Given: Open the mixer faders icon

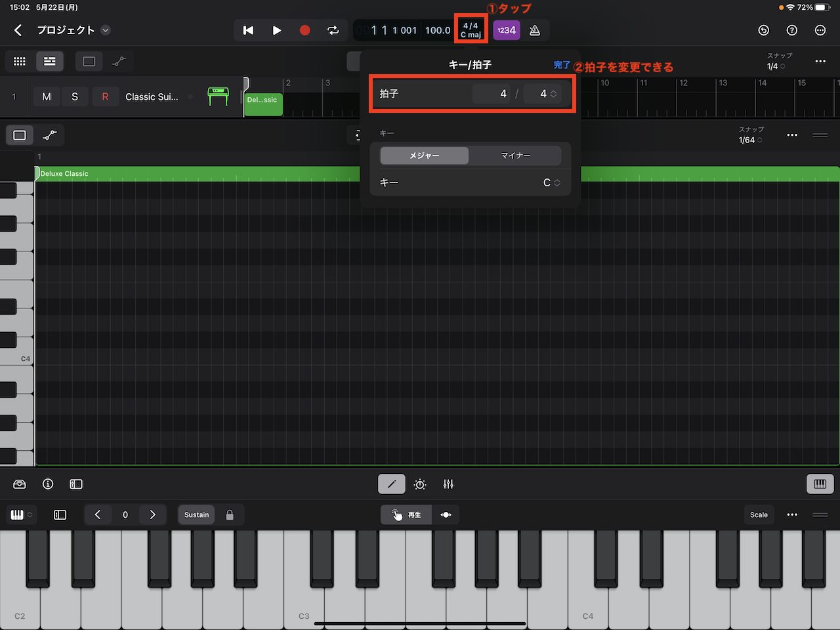Looking at the screenshot, I should coord(448,484).
